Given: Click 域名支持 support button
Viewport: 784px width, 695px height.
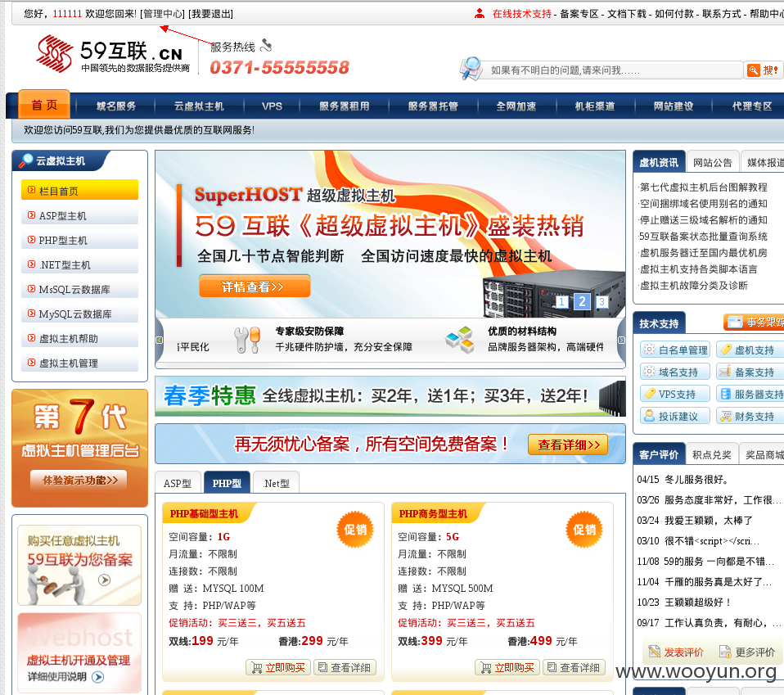Looking at the screenshot, I should (675, 372).
